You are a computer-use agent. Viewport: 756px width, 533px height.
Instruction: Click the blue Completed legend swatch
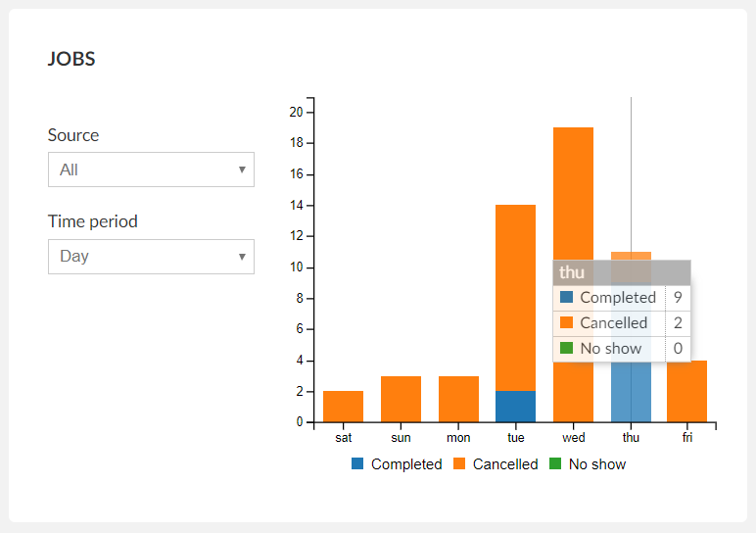click(x=357, y=464)
